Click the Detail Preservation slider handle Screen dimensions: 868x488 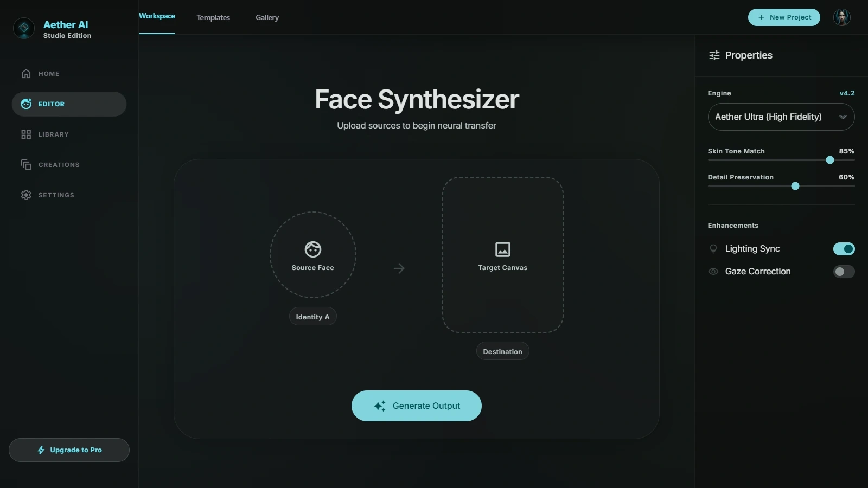pyautogui.click(x=795, y=186)
